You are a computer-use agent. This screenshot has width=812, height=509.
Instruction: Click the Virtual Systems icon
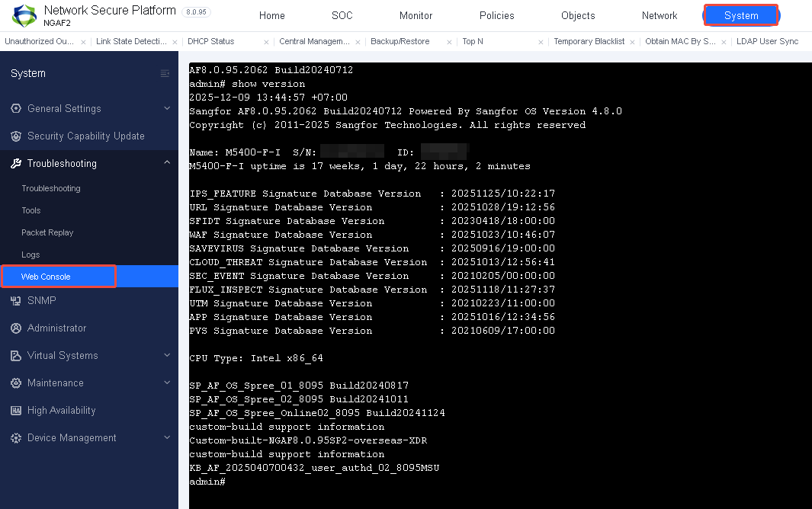16,356
